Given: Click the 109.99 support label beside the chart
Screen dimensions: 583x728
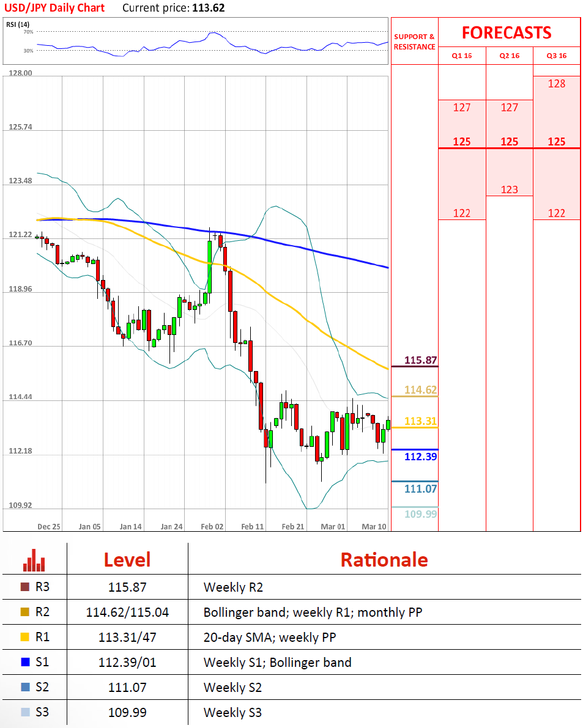Looking at the screenshot, I should click(x=420, y=513).
